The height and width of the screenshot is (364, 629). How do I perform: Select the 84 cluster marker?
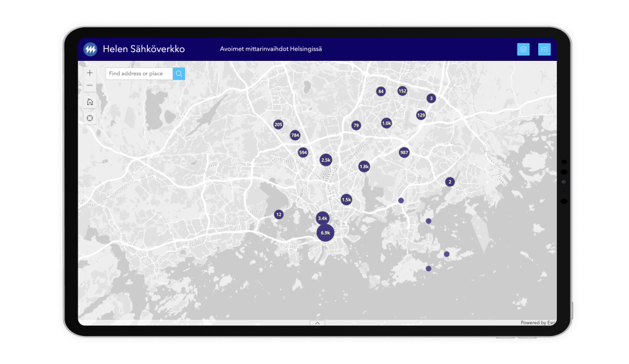[x=381, y=91]
